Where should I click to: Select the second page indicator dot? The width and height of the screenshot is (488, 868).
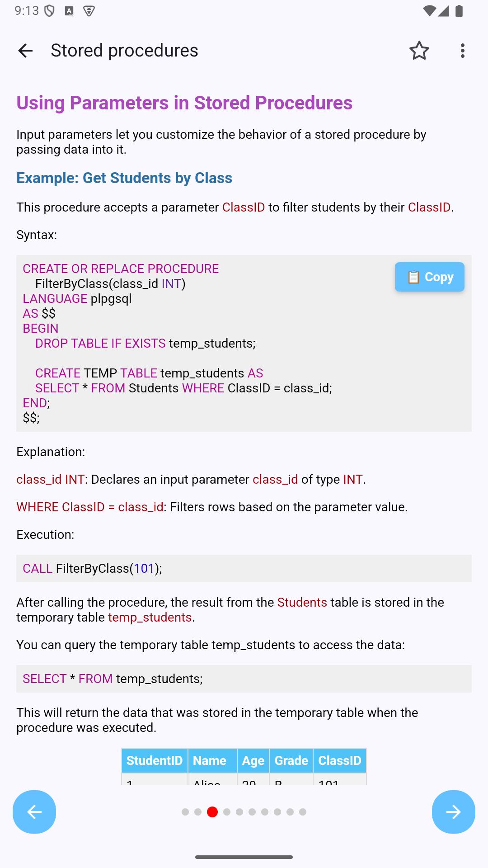[198, 812]
